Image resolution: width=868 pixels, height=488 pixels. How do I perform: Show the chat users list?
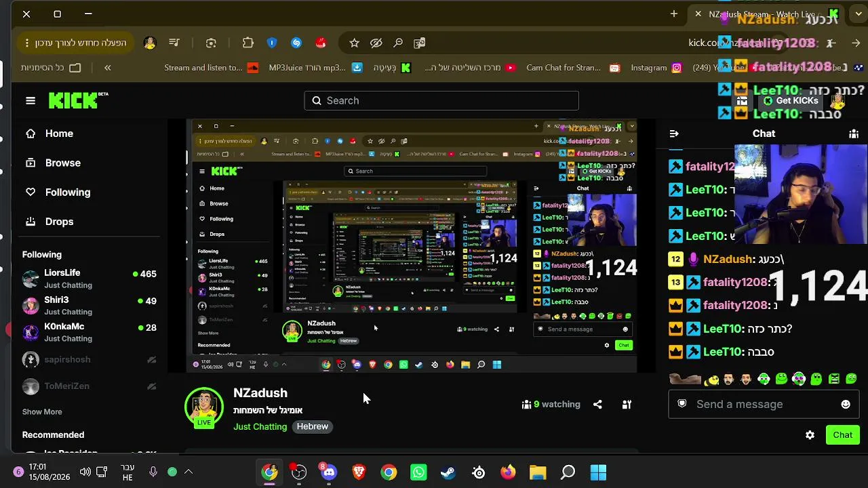tap(854, 134)
